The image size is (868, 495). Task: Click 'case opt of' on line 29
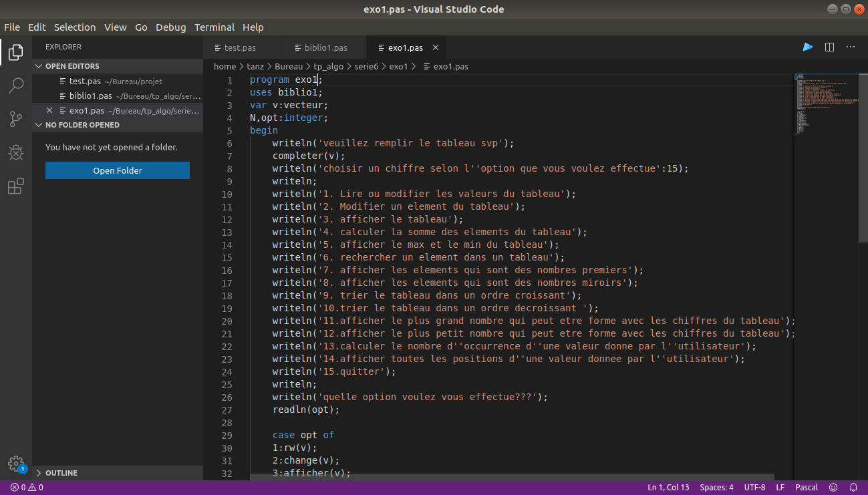tap(303, 435)
